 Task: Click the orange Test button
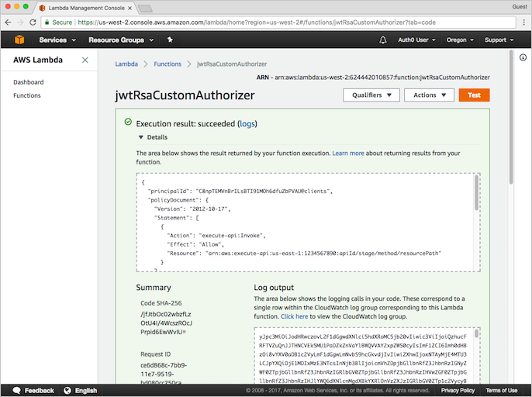[x=474, y=95]
